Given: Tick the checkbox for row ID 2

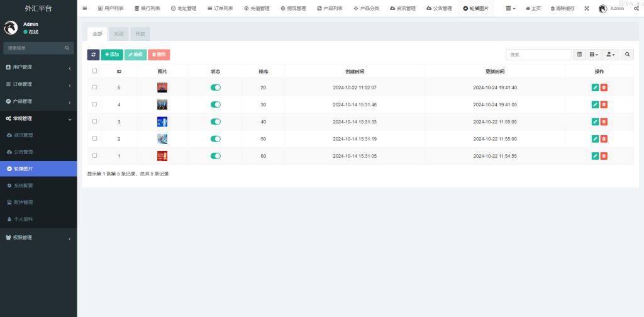Looking at the screenshot, I should pos(95,138).
